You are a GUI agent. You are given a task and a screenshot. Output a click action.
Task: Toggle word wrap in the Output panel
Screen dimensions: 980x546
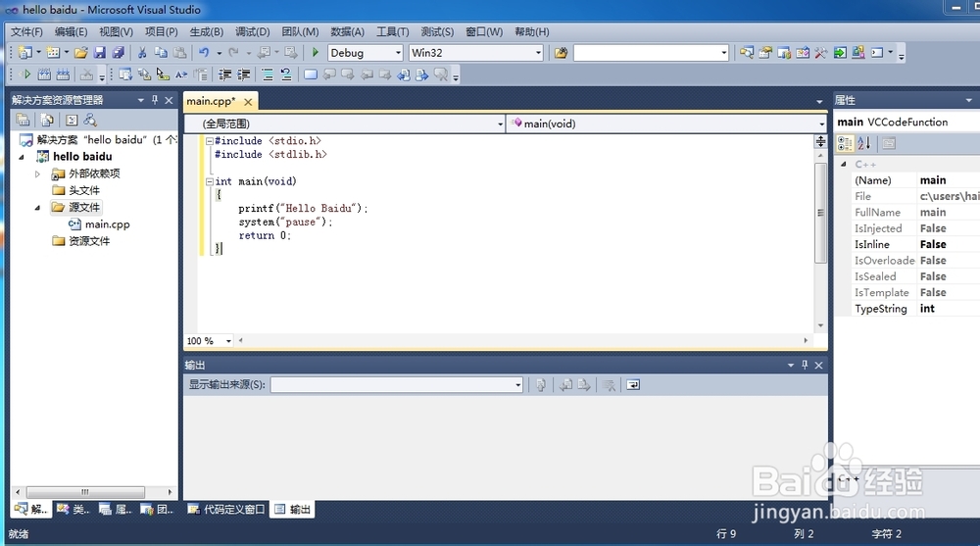coord(633,385)
